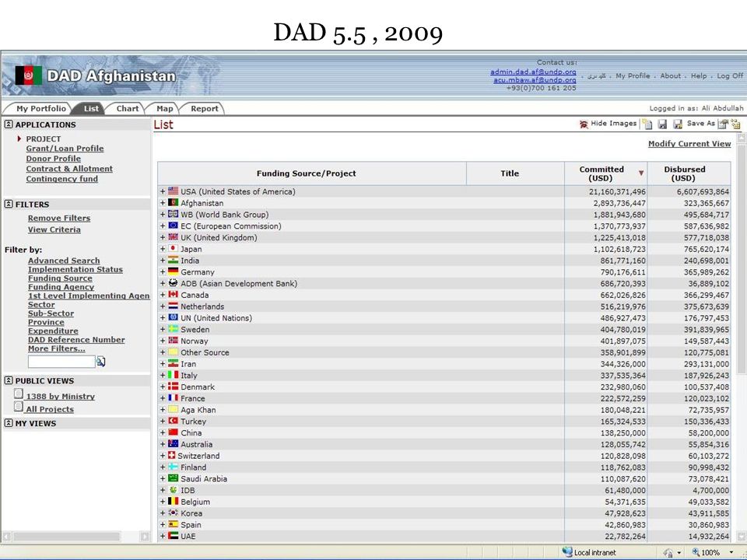Expand the EC (European Commission) row
Viewport: 747px width, 560px height.
(x=163, y=226)
